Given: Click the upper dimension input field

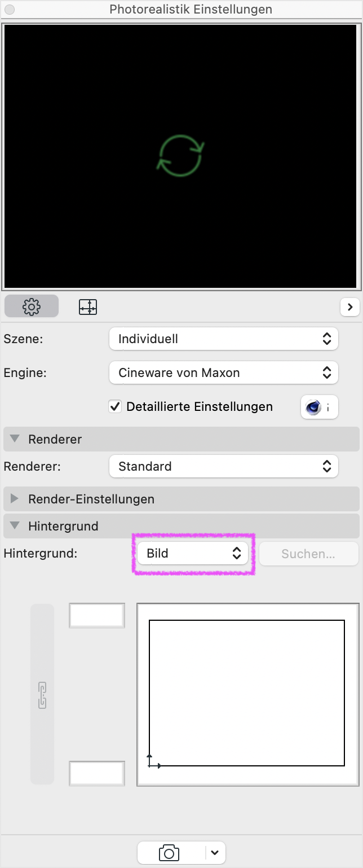Looking at the screenshot, I should (96, 616).
